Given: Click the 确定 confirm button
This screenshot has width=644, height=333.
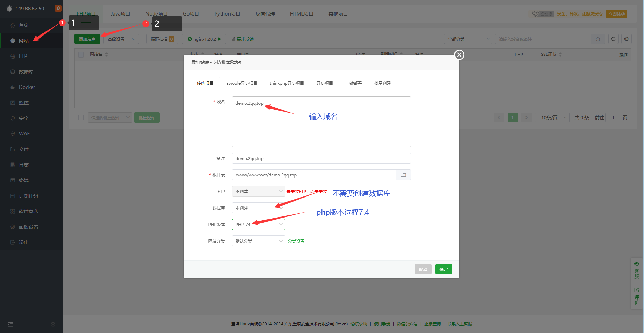Looking at the screenshot, I should 443,269.
